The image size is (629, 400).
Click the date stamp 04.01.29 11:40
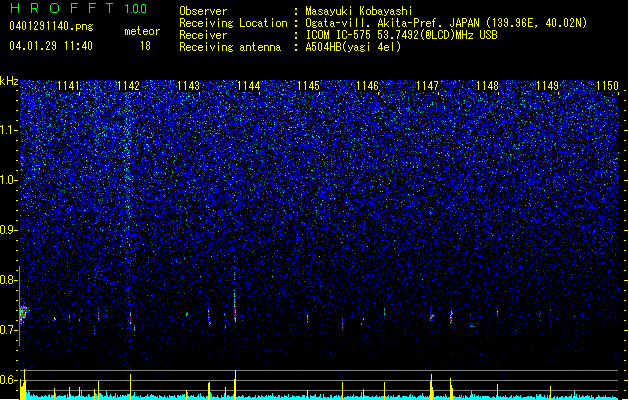pos(51,46)
